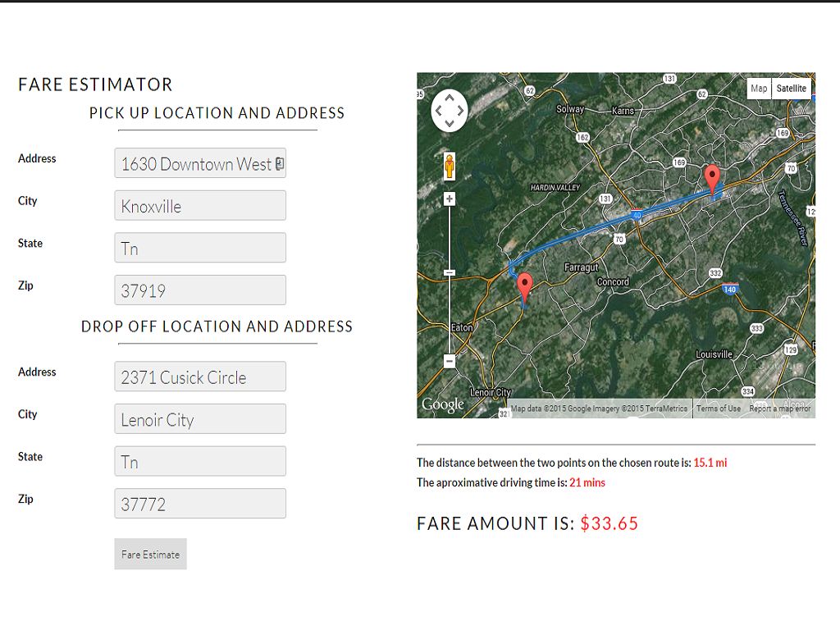Focus the pickup State field

coord(200,248)
